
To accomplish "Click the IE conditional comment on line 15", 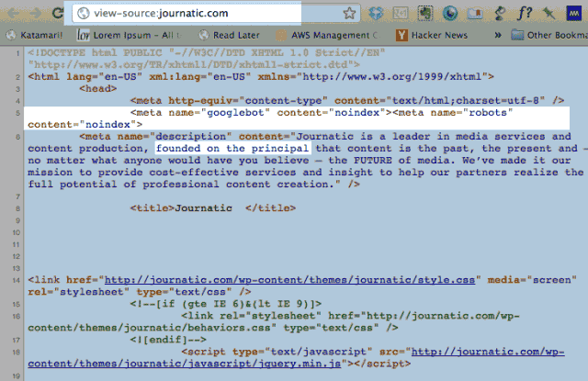I will click(226, 304).
